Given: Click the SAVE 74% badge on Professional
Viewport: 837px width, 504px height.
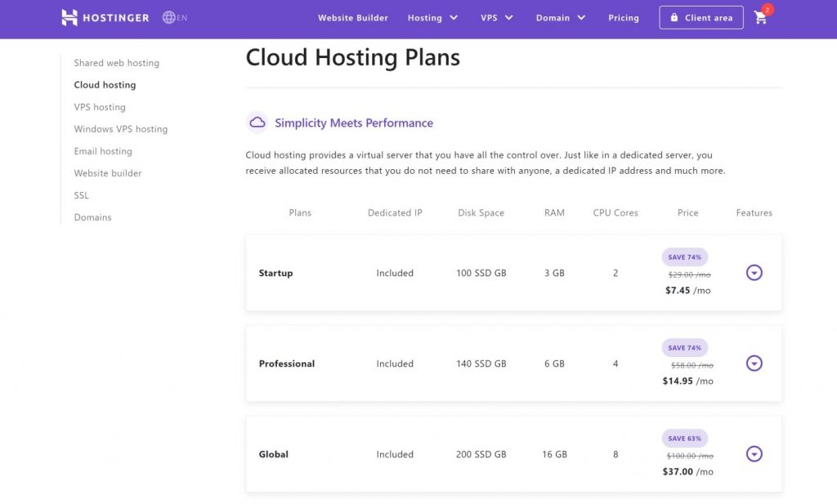Looking at the screenshot, I should (685, 348).
